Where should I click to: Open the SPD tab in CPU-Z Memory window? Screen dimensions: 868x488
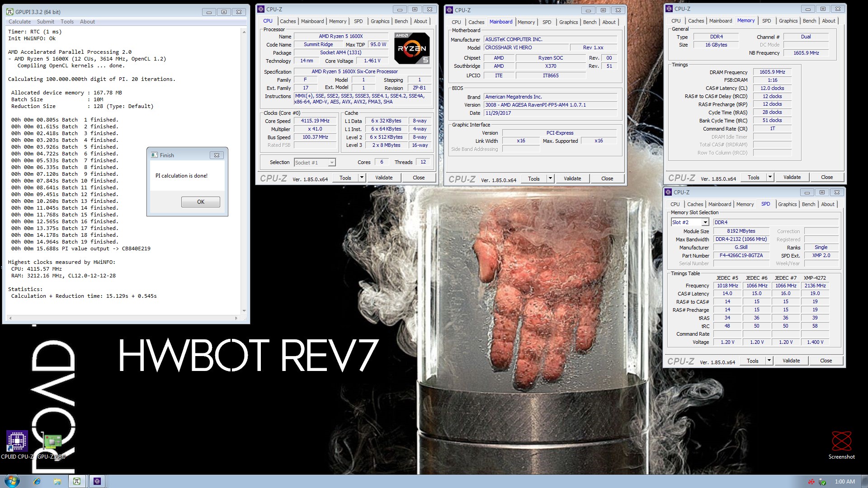(766, 21)
